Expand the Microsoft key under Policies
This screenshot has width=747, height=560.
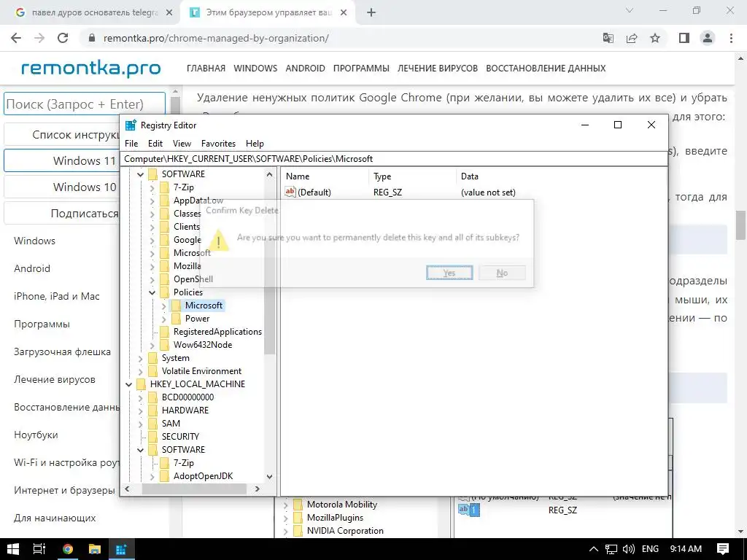[x=164, y=306]
